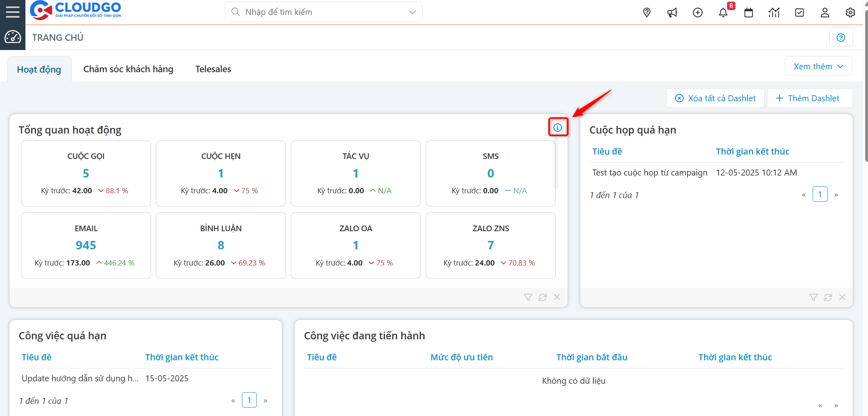Click Xóa tất cả Dashlet button
Viewport: 868px width, 416px height.
(x=715, y=98)
